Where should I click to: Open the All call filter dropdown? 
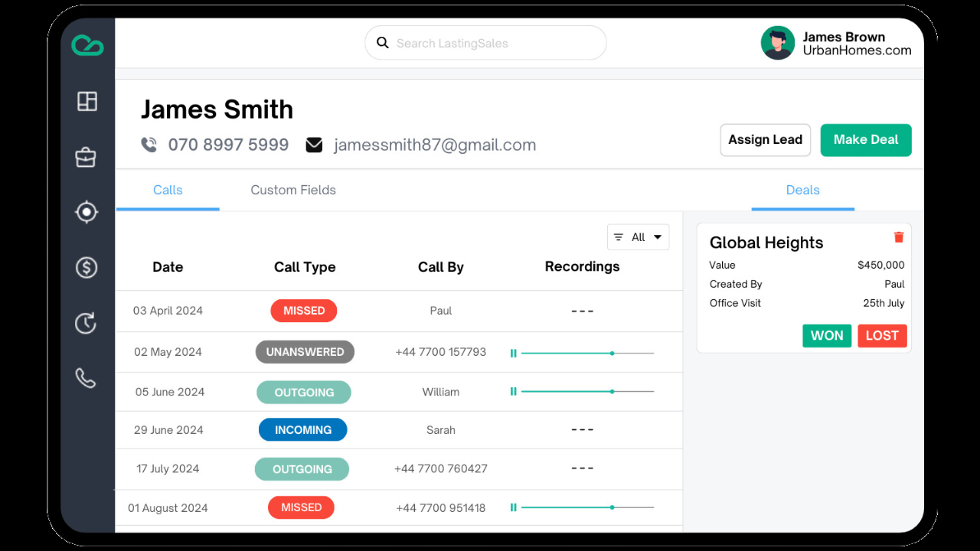638,237
